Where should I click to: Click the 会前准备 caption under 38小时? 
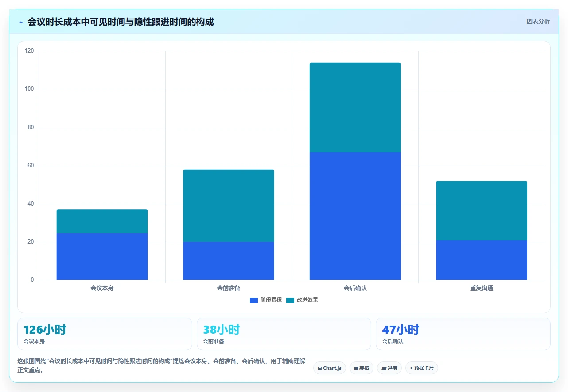214,342
